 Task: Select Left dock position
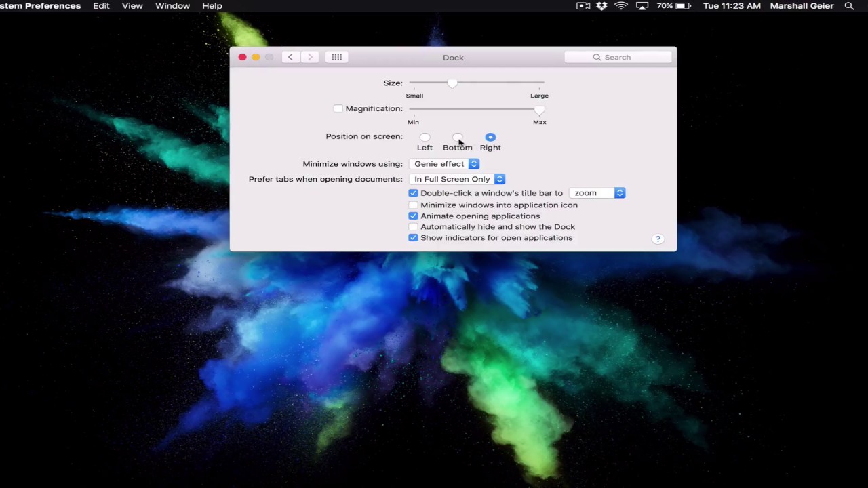point(425,137)
